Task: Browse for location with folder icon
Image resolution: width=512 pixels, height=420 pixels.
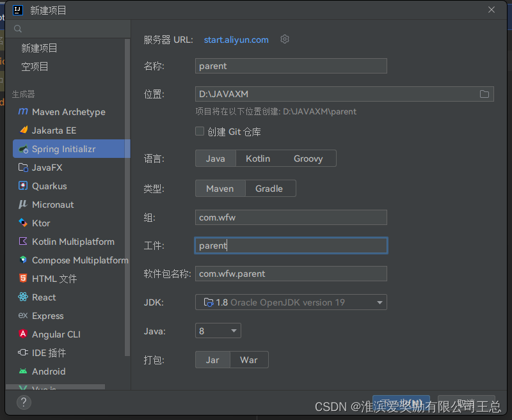Action: point(484,94)
